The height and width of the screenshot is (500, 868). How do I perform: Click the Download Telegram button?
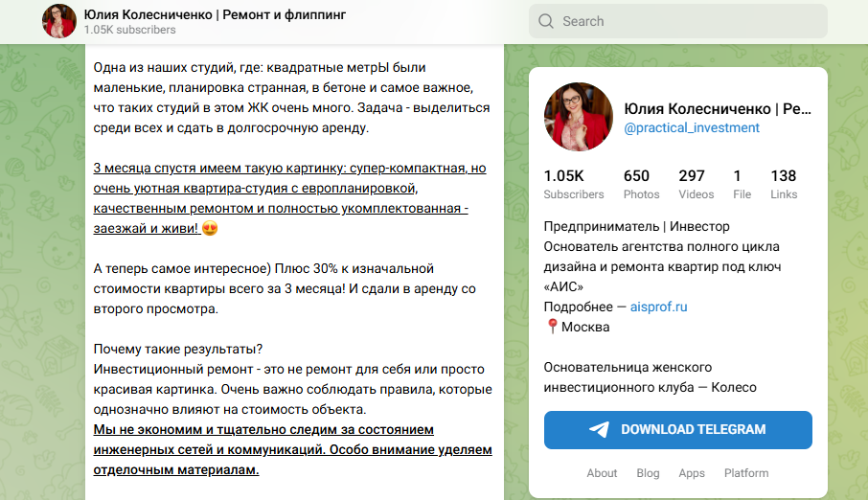click(x=678, y=430)
